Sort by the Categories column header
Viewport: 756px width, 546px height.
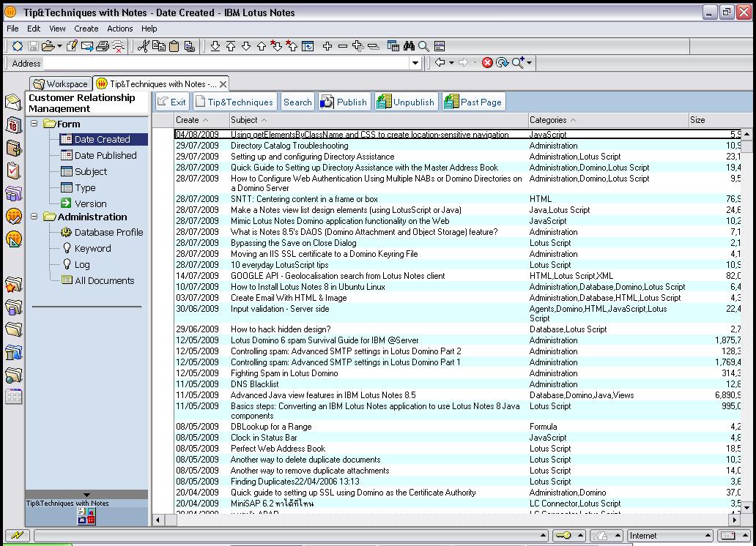[x=608, y=120]
